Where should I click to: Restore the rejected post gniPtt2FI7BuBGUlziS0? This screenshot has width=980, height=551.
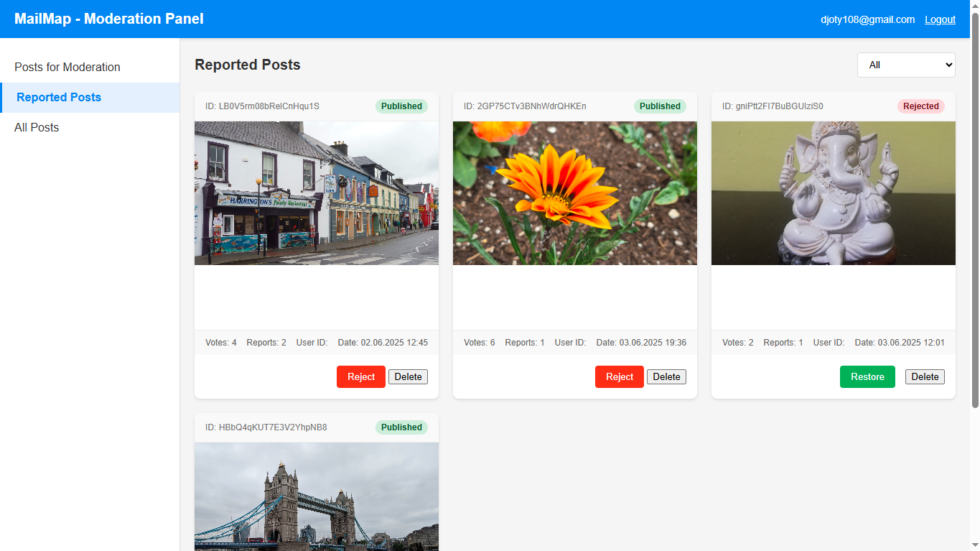[x=867, y=376]
